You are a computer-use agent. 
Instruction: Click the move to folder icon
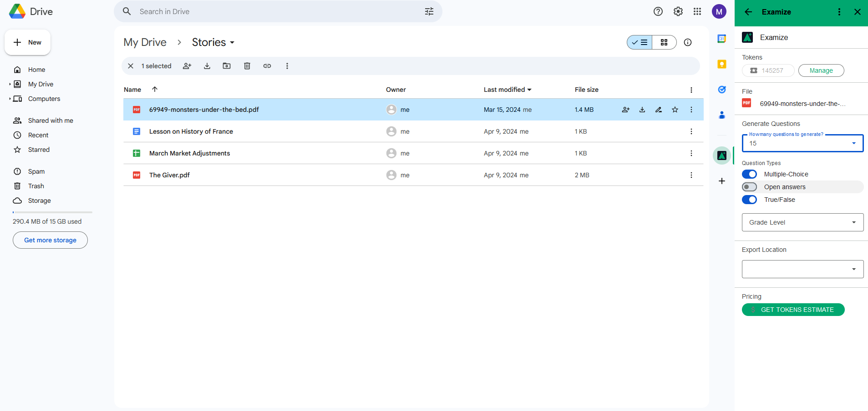pyautogui.click(x=227, y=66)
